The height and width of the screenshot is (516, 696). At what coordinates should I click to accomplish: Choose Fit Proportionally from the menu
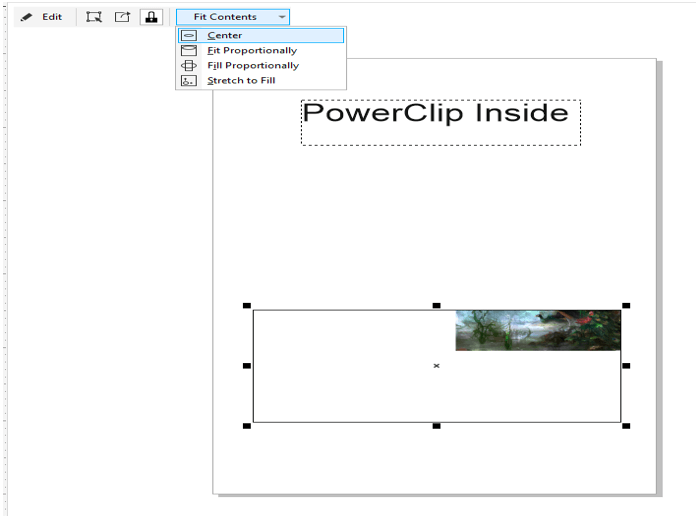tap(261, 50)
